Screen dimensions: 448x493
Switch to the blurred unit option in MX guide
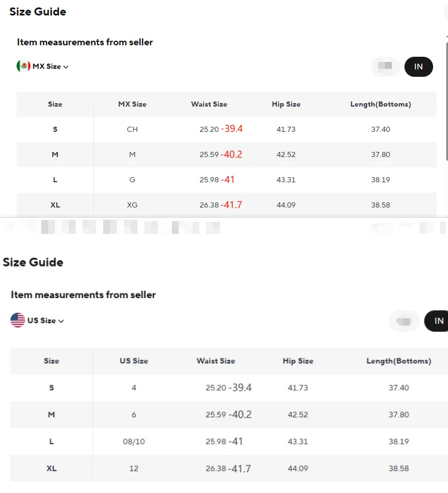pyautogui.click(x=386, y=66)
